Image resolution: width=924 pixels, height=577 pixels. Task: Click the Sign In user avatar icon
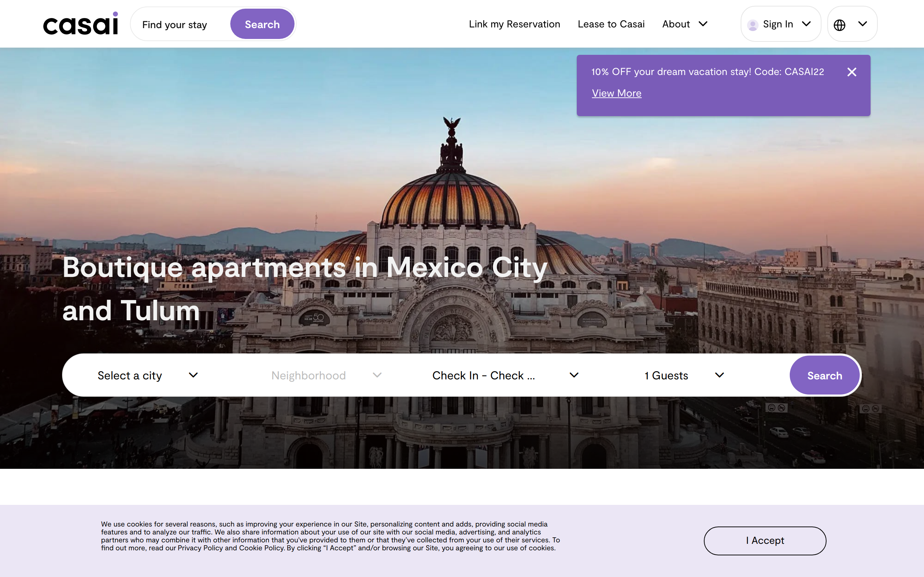(753, 25)
